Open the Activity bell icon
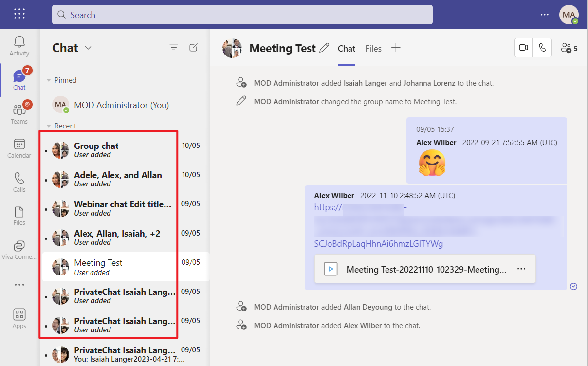The height and width of the screenshot is (366, 588). [19, 46]
